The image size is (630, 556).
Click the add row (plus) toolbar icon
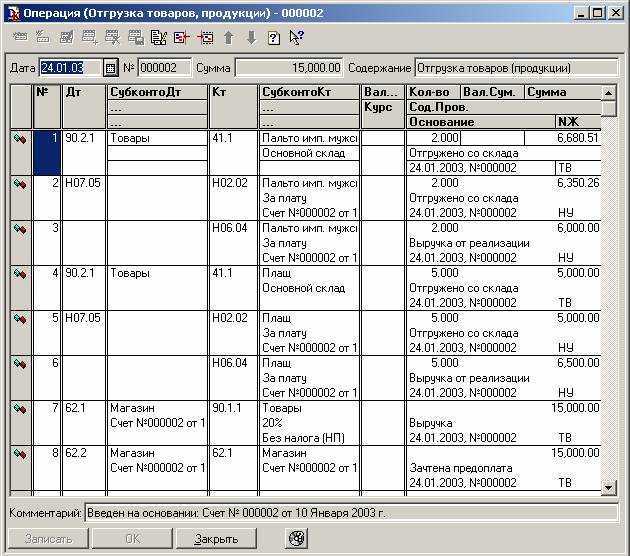89,37
